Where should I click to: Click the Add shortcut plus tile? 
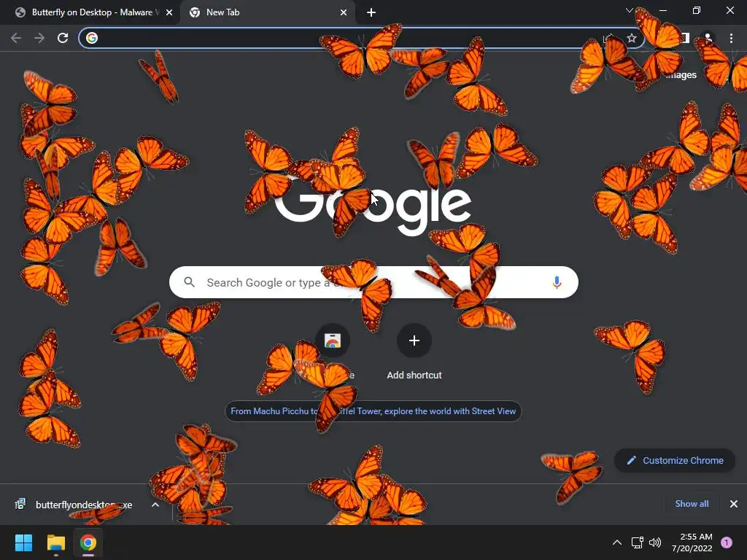pyautogui.click(x=414, y=341)
